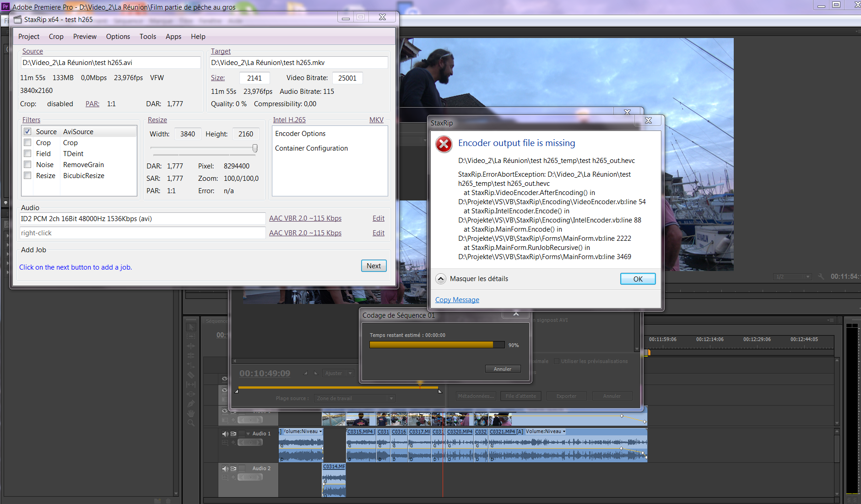Enable the Crop filter checkbox
This screenshot has height=504, width=861.
click(x=27, y=142)
